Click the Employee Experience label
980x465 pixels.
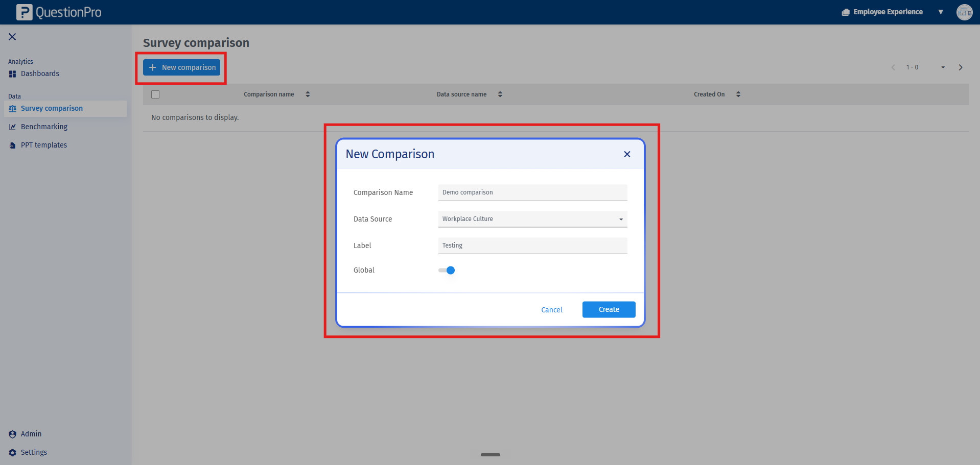(x=888, y=12)
